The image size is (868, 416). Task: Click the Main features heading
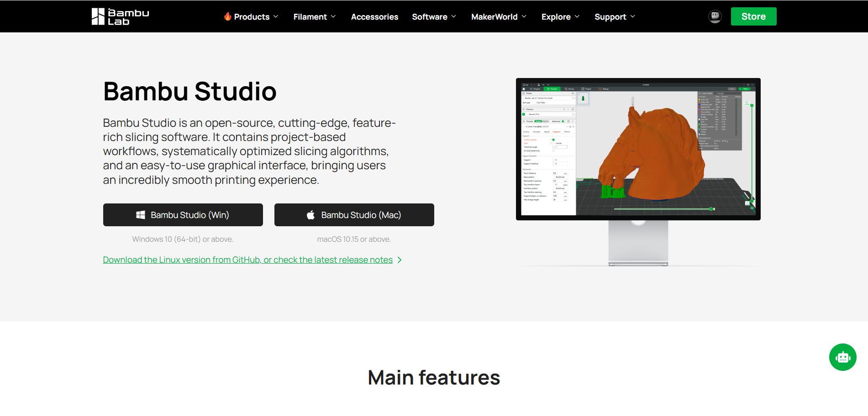(434, 378)
